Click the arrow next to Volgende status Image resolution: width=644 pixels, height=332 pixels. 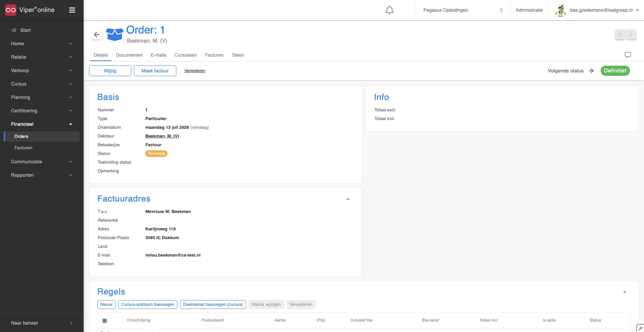(591, 71)
